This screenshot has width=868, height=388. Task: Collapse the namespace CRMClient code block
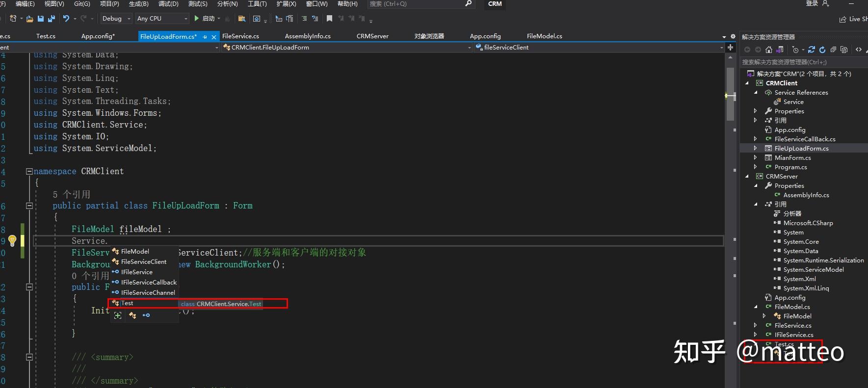point(29,172)
